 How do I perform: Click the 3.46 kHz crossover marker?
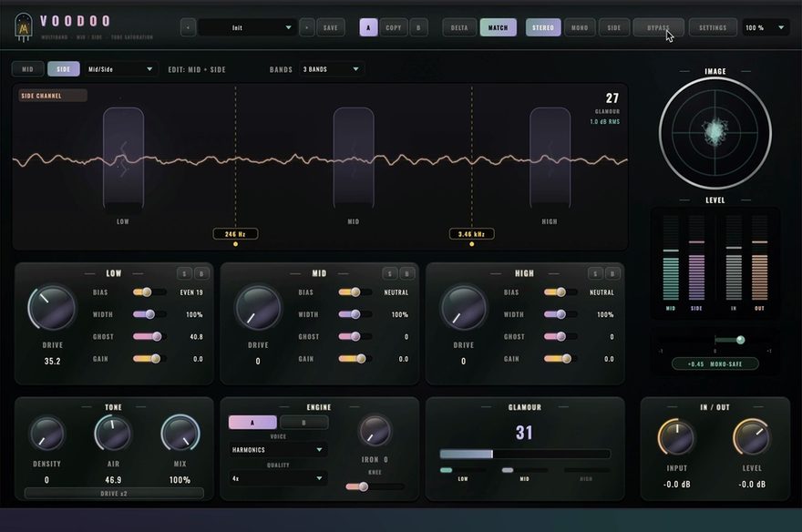tap(471, 234)
